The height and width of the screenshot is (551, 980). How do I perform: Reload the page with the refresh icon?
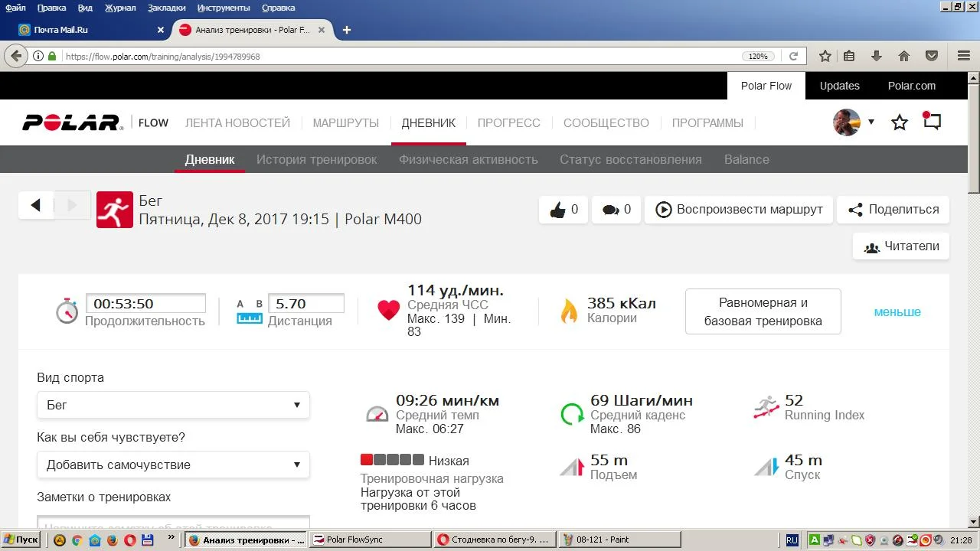tap(794, 56)
